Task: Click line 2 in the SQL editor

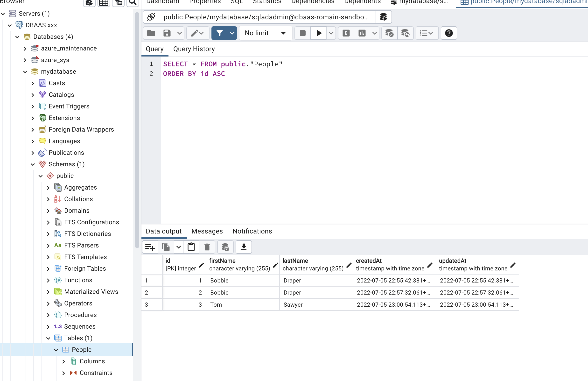Action: 194,74
